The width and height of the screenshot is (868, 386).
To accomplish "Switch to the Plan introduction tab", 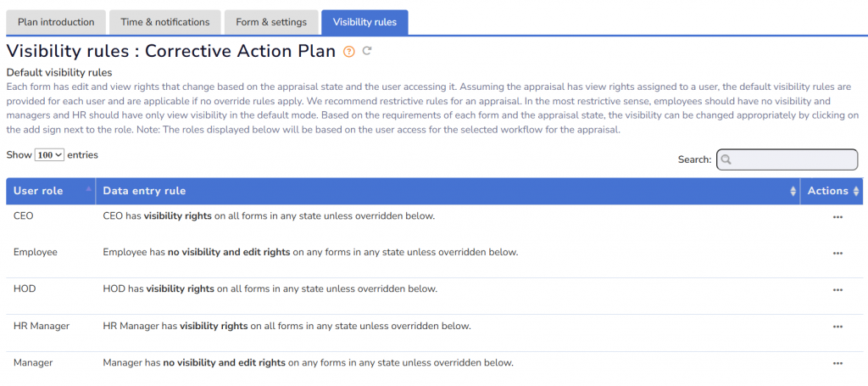I will (x=57, y=21).
